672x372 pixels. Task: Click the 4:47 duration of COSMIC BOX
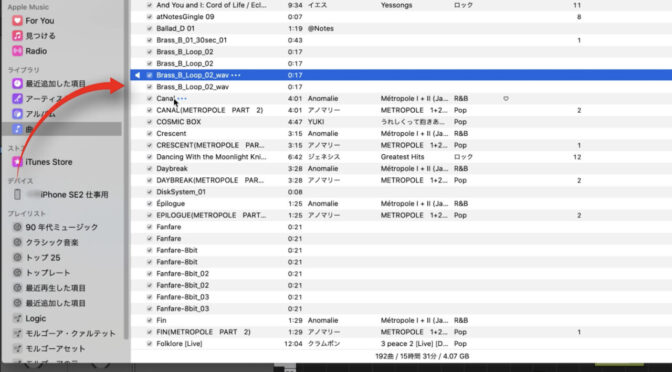tap(295, 122)
